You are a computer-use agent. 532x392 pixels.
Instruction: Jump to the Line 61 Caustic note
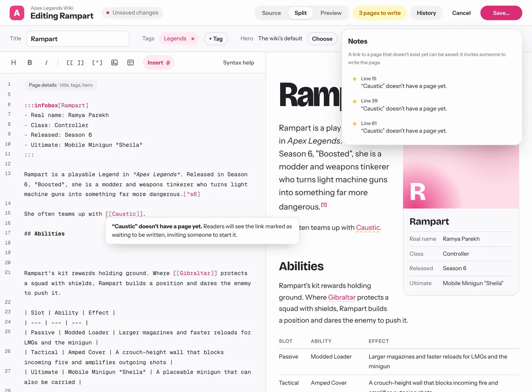432,127
